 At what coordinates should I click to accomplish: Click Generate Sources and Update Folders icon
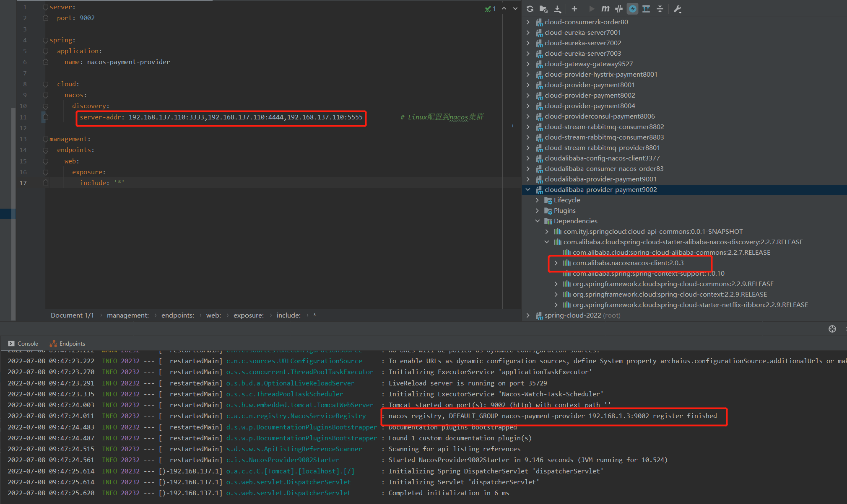click(543, 9)
